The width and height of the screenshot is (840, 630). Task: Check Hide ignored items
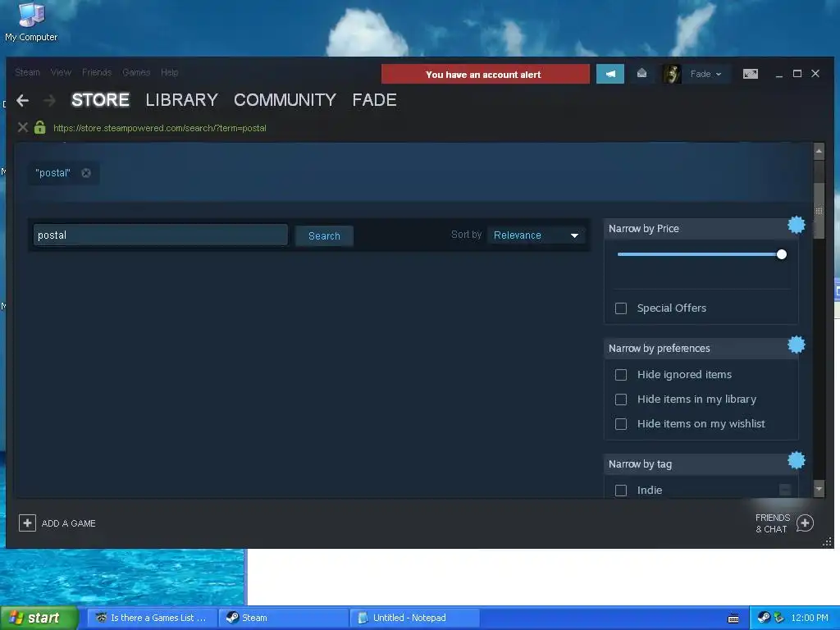tap(621, 375)
